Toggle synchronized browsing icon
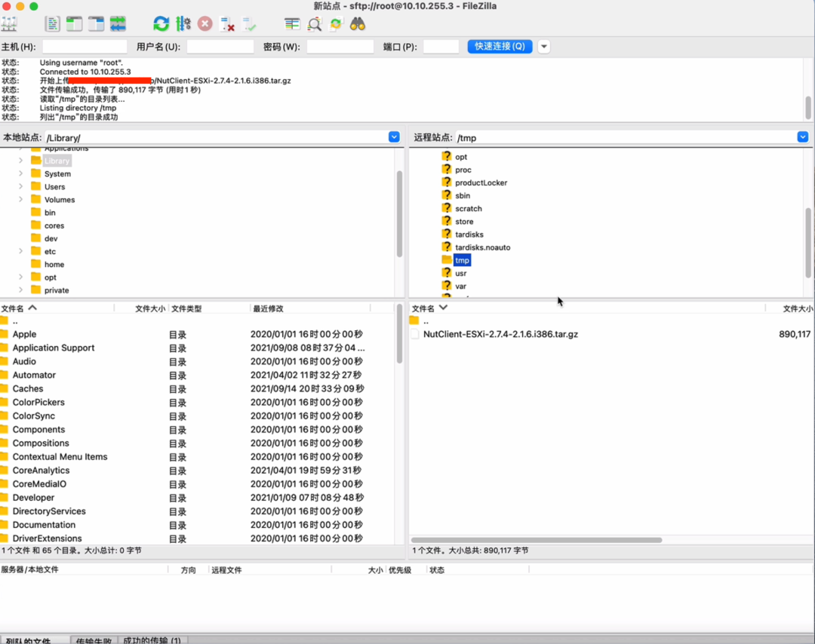 point(336,24)
